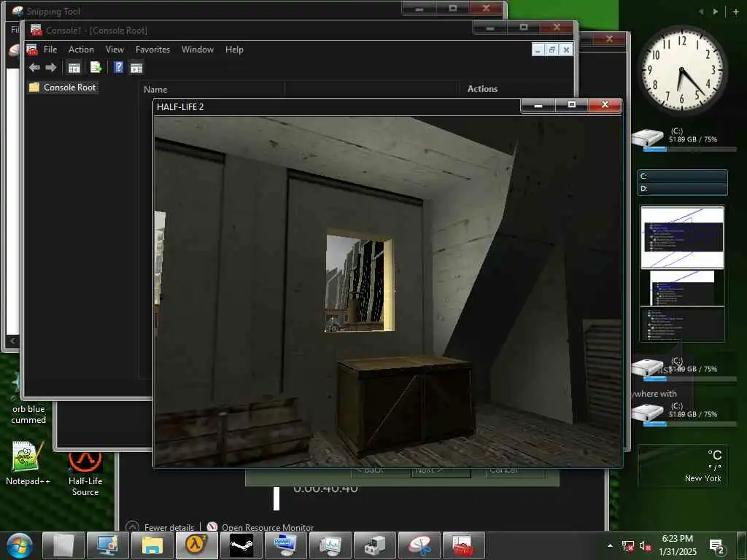The width and height of the screenshot is (747, 560).
Task: Click the muted volume tray icon
Action: click(645, 545)
